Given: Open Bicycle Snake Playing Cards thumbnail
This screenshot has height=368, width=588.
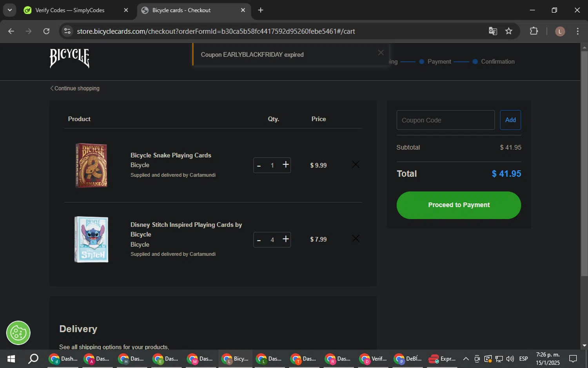Looking at the screenshot, I should click(91, 165).
